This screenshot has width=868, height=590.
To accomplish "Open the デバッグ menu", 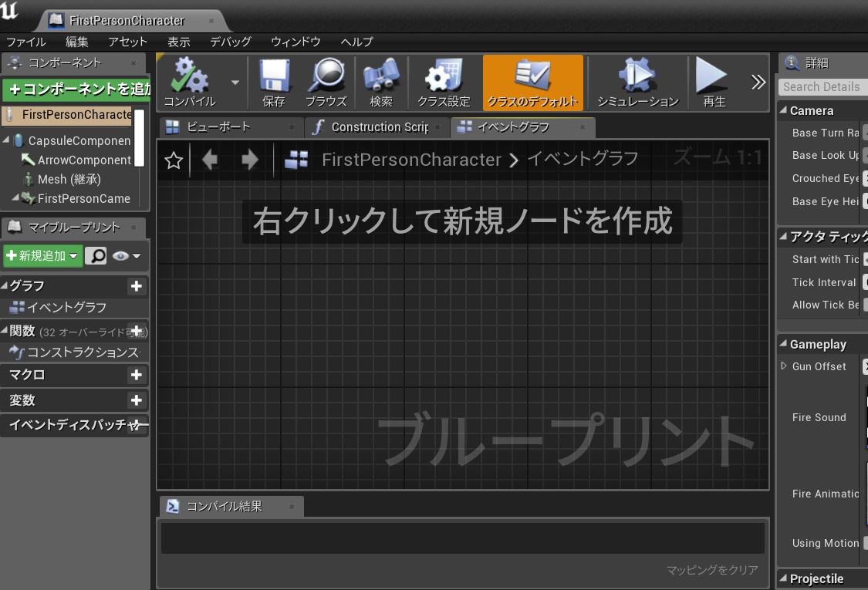I will click(230, 42).
